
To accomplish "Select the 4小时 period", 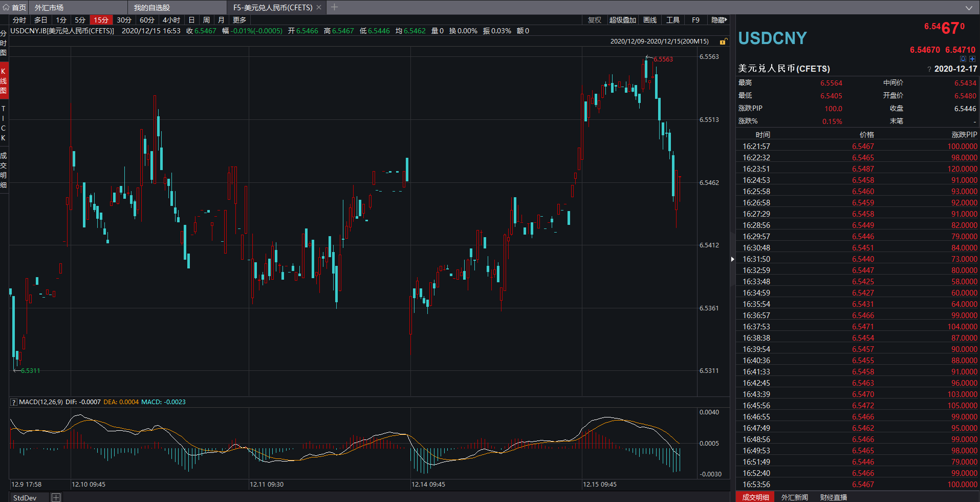I will coord(171,20).
